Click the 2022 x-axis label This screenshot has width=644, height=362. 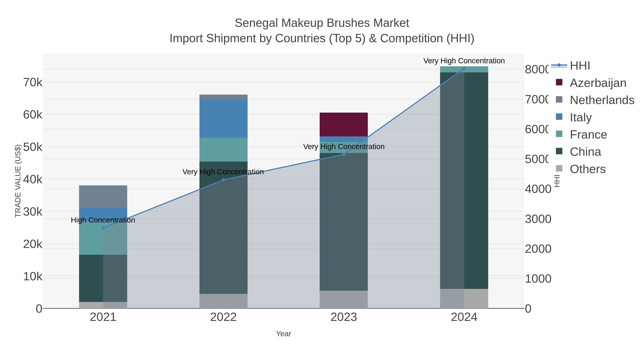point(223,317)
